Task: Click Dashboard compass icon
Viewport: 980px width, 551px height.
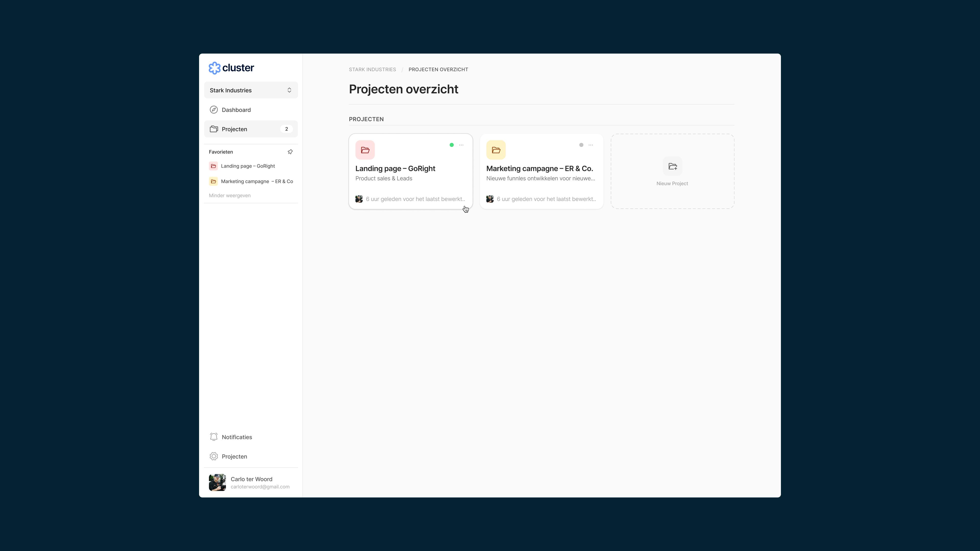Action: click(x=214, y=110)
